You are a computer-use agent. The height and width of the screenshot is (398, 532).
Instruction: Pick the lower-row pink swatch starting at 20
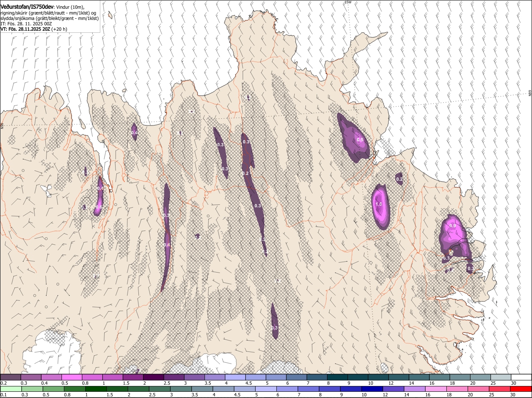(478, 389)
